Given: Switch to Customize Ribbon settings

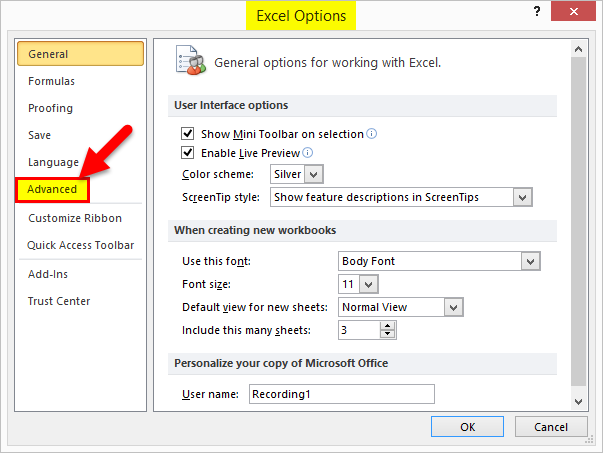Looking at the screenshot, I should [x=75, y=218].
